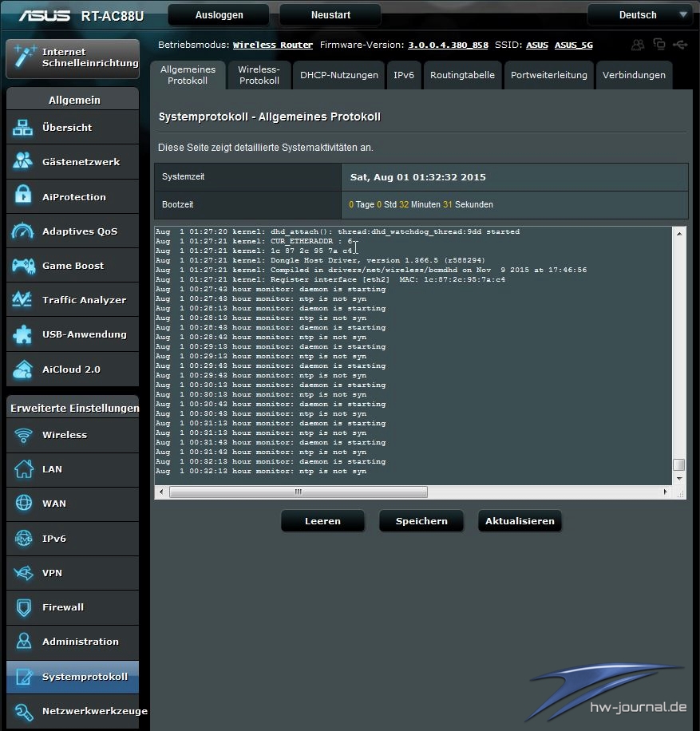Viewport: 700px width, 731px height.
Task: Click the ASUS SSID link
Action: coord(537,45)
